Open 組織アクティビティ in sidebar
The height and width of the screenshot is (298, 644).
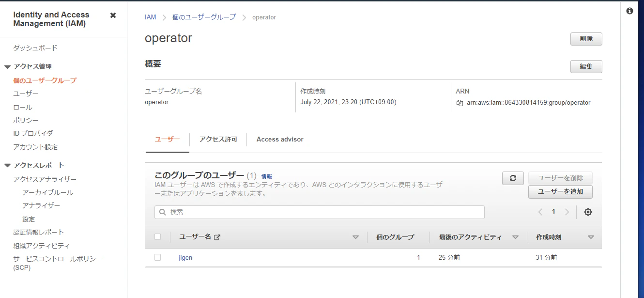(41, 246)
